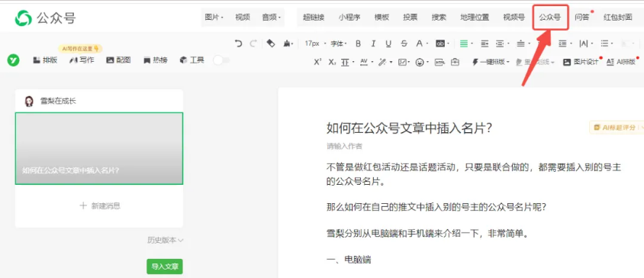Toggle underline formatting
Image resolution: width=644 pixels, height=278 pixels.
tap(388, 44)
